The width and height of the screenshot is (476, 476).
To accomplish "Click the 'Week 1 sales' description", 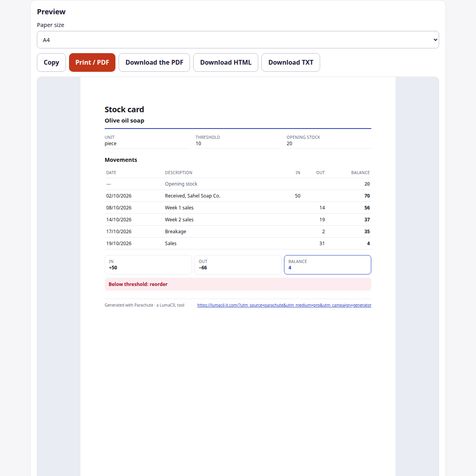I will [x=179, y=208].
